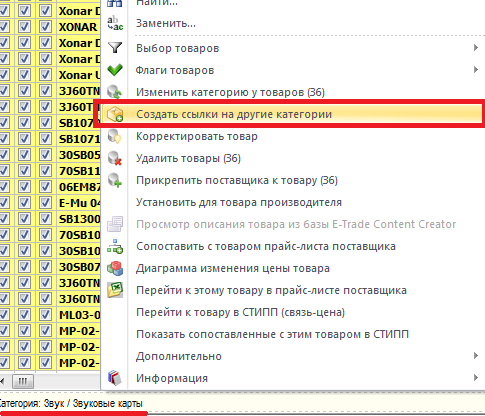485x416 pixels.
Task: Choose Показать сопоставленные с этим товаром в СТИПП
Action: (x=272, y=334)
